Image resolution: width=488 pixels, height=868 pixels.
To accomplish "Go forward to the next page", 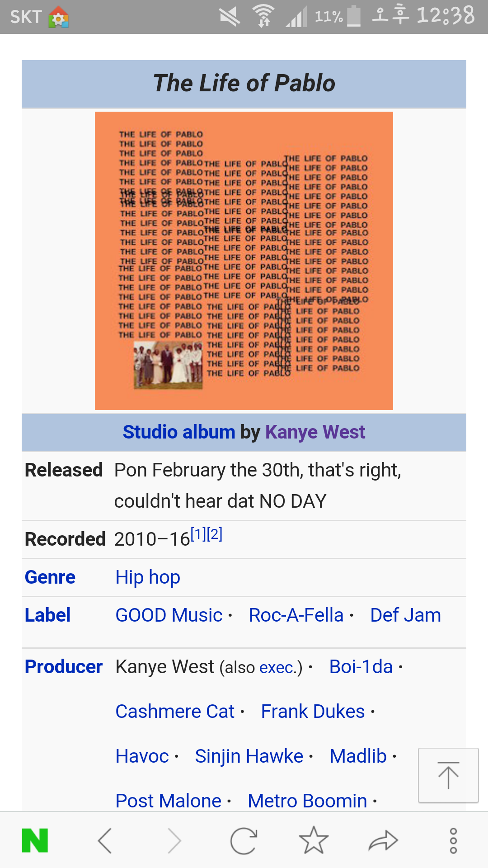I will pyautogui.click(x=174, y=840).
